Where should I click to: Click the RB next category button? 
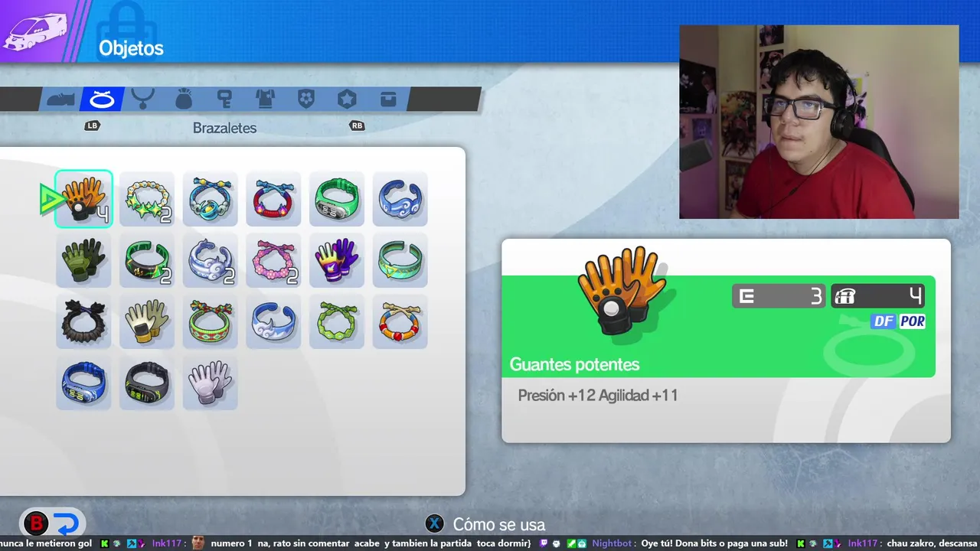[x=357, y=126]
